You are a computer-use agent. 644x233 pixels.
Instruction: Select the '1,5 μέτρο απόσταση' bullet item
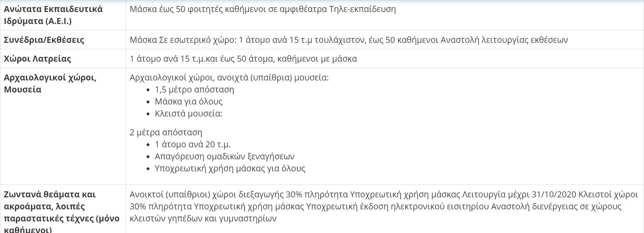click(195, 89)
